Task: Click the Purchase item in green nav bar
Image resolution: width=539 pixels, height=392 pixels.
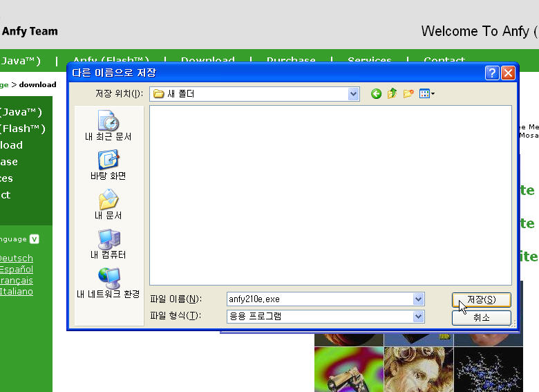Action: (x=291, y=59)
